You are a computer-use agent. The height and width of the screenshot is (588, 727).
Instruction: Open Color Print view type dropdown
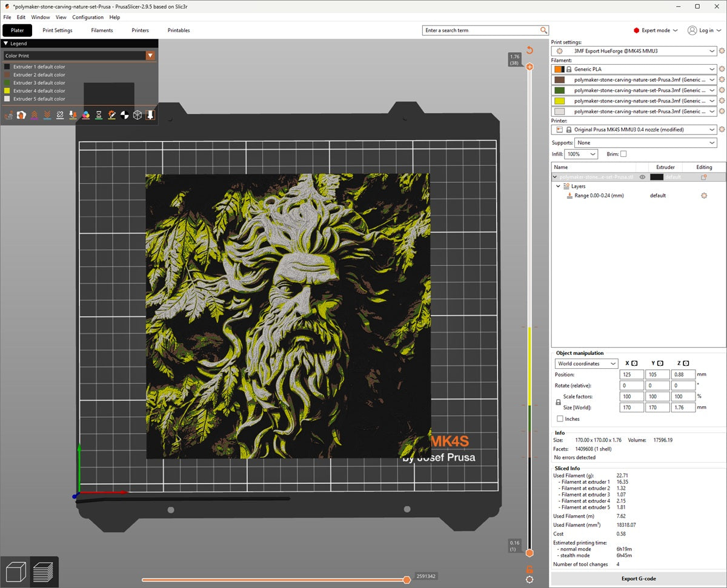(79, 56)
